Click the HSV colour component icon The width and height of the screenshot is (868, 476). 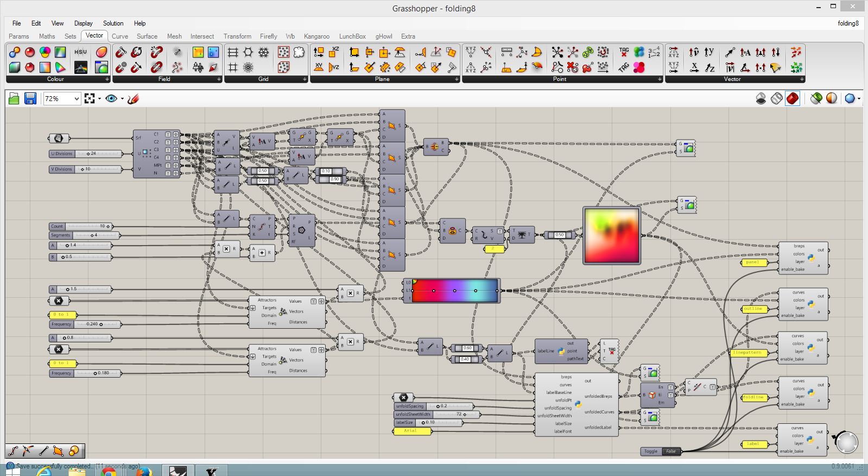pyautogui.click(x=80, y=52)
